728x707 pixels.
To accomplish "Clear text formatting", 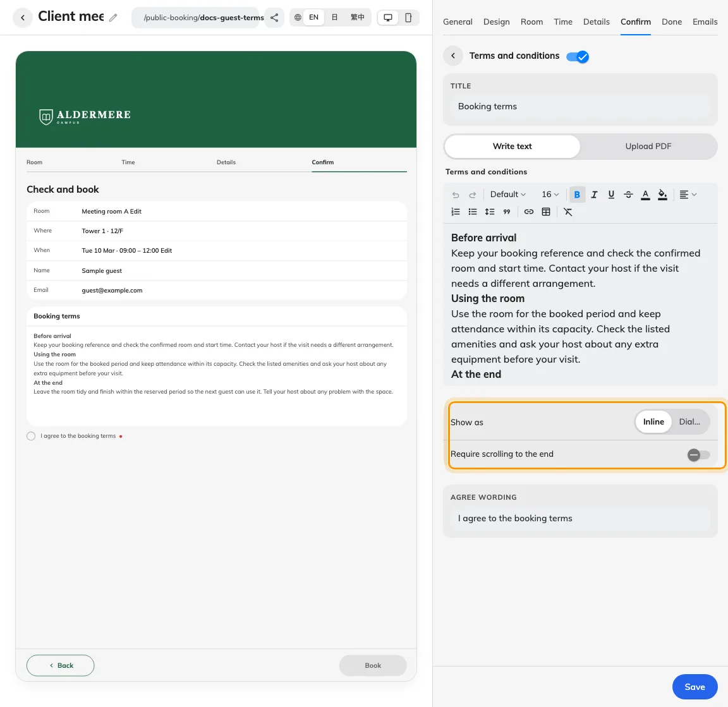I will point(568,212).
